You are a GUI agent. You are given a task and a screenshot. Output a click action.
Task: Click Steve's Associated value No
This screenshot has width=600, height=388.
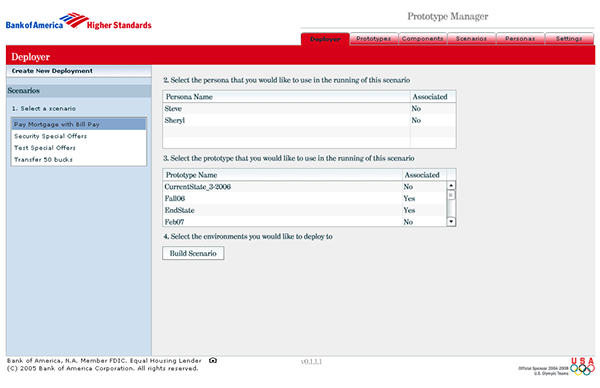tap(416, 109)
